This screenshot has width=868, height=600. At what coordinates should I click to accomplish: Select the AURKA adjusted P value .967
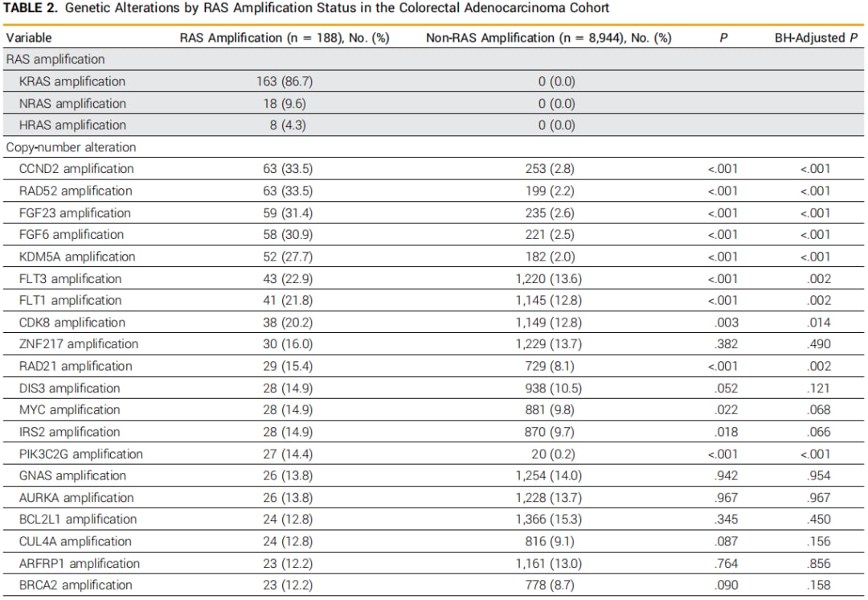click(x=819, y=498)
